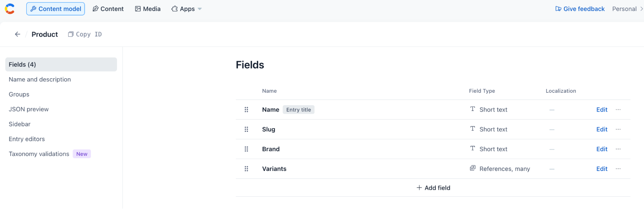Click the Contentful logo icon
The height and width of the screenshot is (209, 644).
tap(10, 9)
